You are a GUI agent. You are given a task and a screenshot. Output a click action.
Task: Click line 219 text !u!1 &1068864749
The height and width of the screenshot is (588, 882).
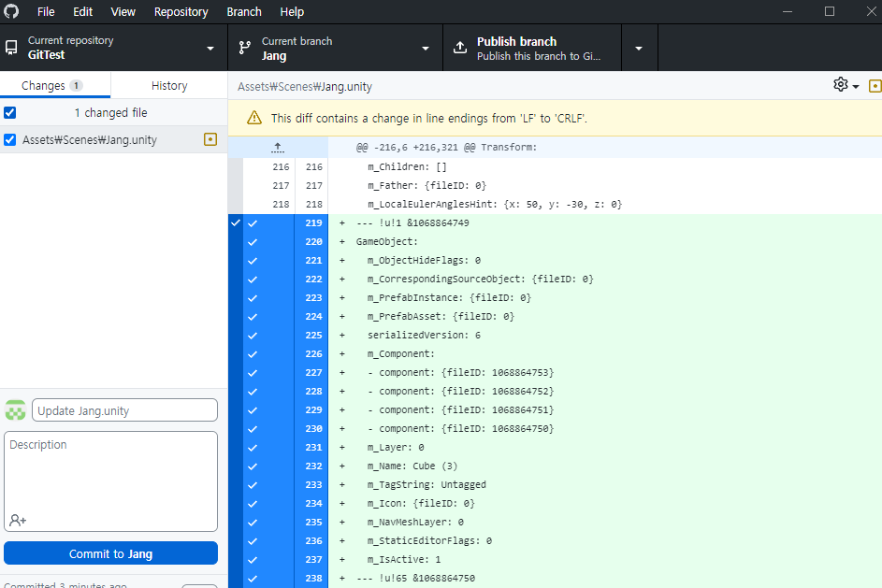[412, 222]
